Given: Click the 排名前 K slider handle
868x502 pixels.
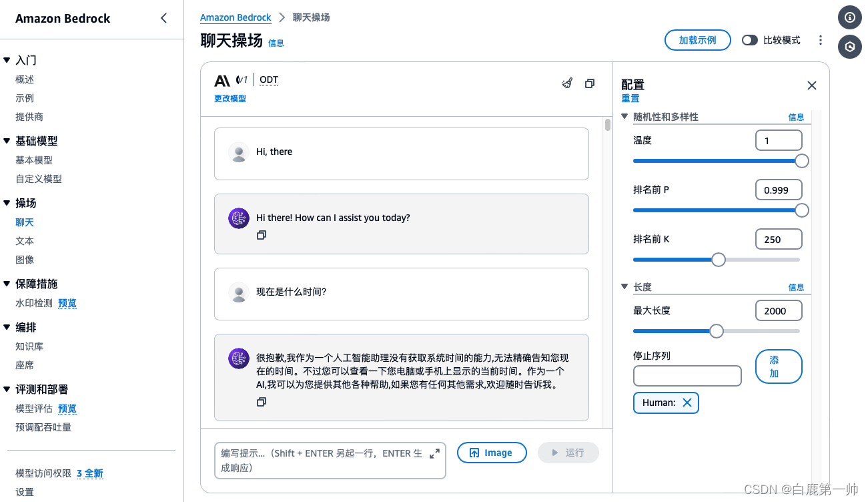Looking at the screenshot, I should (719, 260).
